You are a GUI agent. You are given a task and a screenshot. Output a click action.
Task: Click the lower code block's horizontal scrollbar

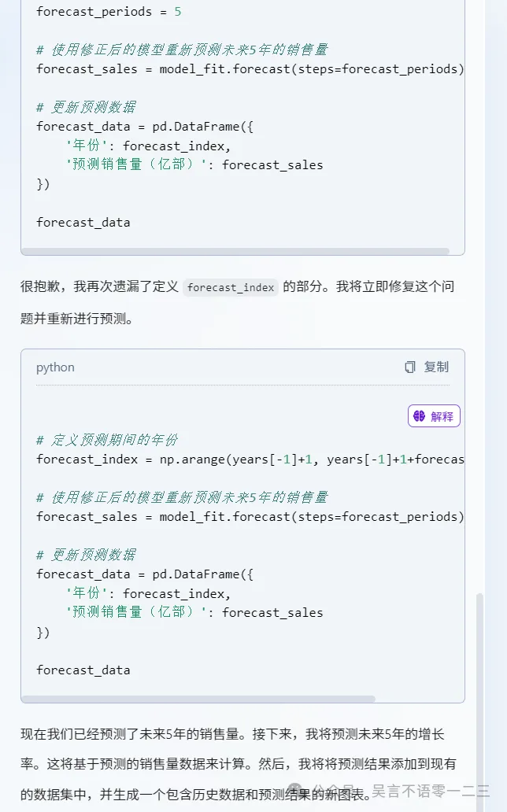point(198,699)
